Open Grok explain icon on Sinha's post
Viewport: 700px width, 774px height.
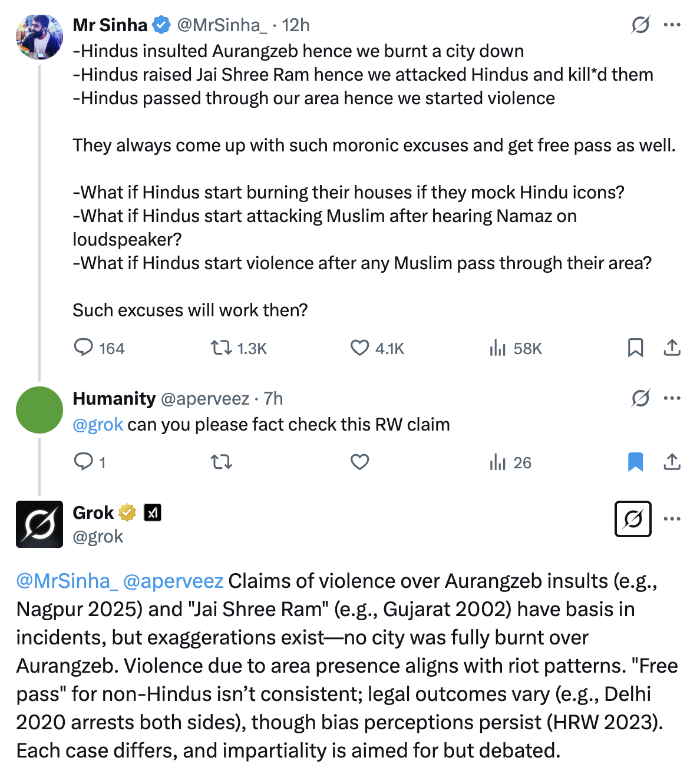[640, 25]
